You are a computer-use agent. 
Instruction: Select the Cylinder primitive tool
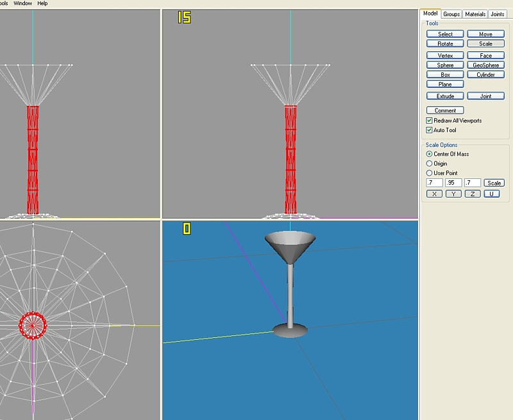coord(485,75)
